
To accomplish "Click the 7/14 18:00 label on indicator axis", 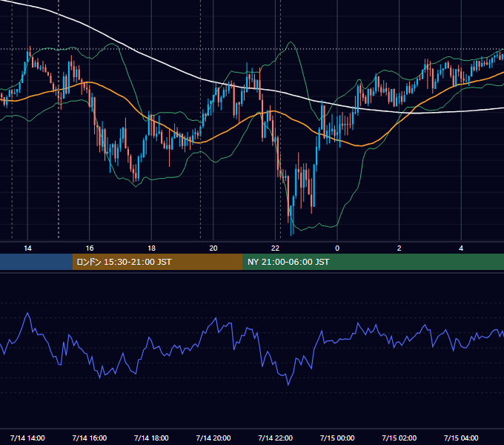I will pyautogui.click(x=151, y=438).
